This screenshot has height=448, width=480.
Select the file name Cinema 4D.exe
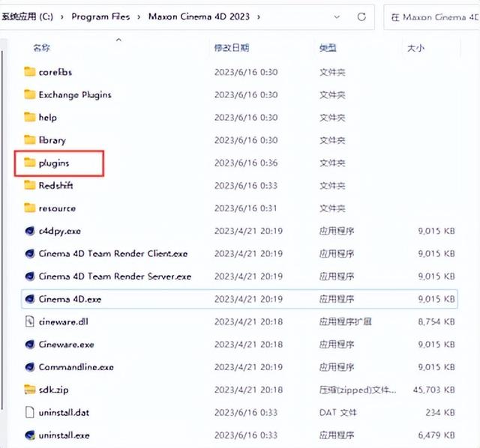pos(70,299)
